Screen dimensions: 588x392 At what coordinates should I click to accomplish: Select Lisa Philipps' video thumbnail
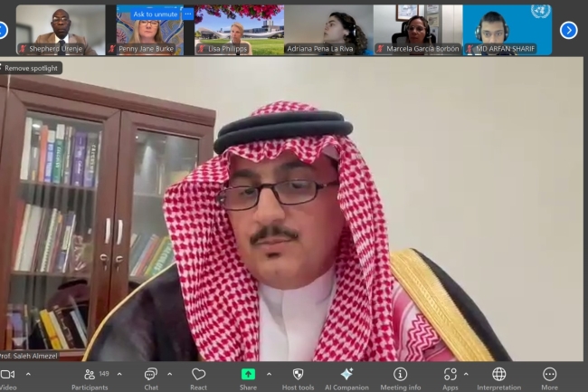[x=239, y=30]
